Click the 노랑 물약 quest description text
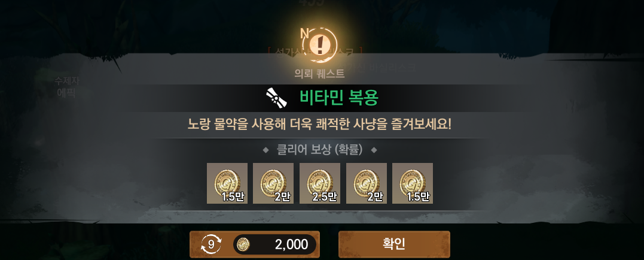 click(x=319, y=124)
